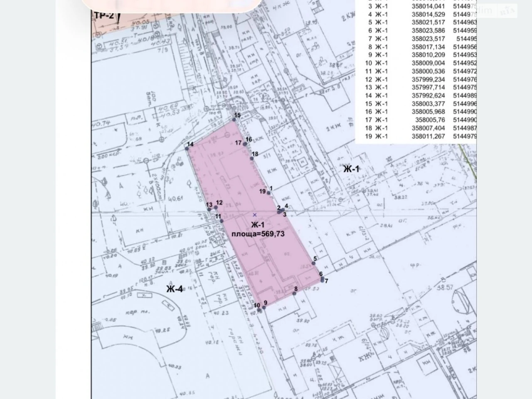Select boundary point marker 18

click(251, 158)
